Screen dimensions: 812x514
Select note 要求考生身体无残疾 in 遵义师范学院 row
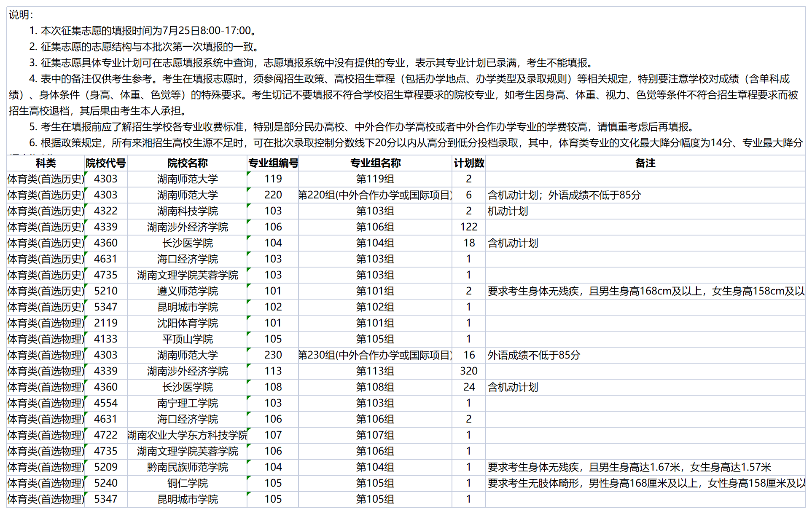(646, 291)
